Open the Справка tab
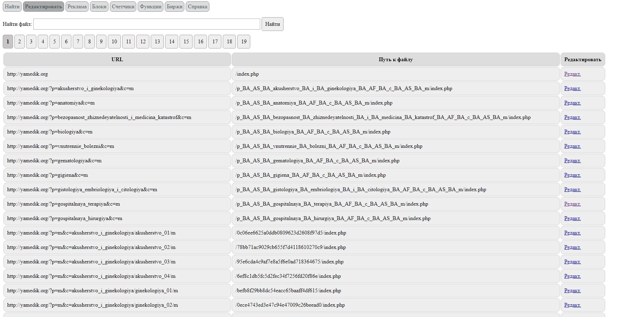 [197, 7]
